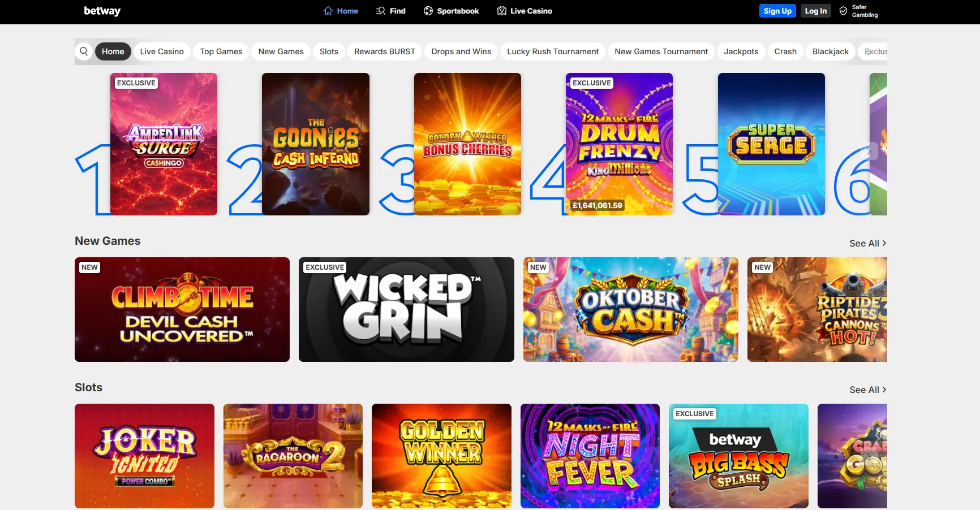Launch Golden Winner Bonus Cherries game

tap(467, 144)
